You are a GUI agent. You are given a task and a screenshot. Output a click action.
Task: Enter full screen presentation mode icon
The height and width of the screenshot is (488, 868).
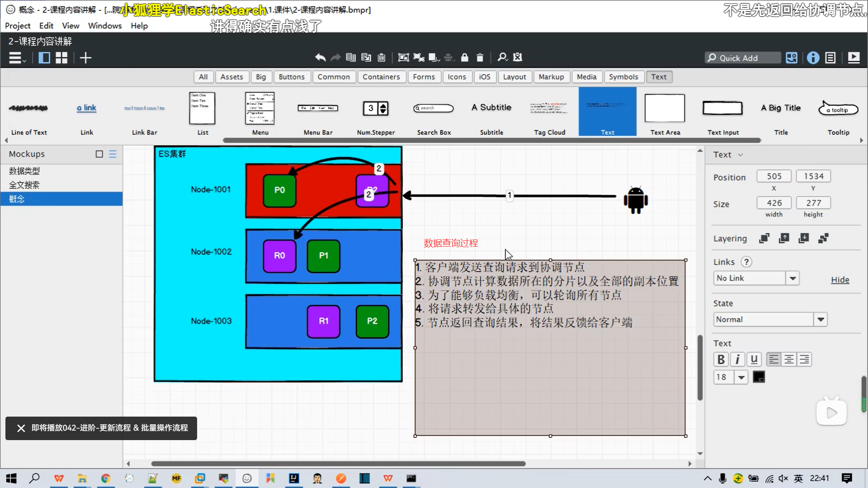[854, 58]
